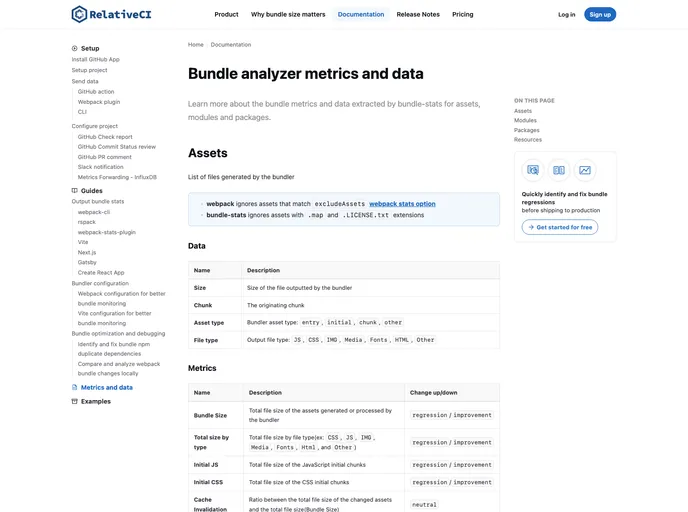Navigate to Home in the breadcrumb
Viewport: 688px width, 512px height.
pyautogui.click(x=195, y=45)
